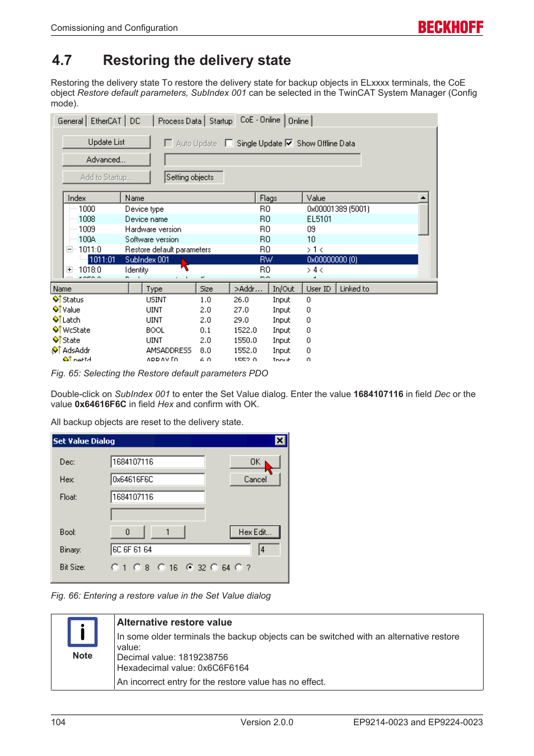Enable the Single Update checkbox

click(229, 143)
